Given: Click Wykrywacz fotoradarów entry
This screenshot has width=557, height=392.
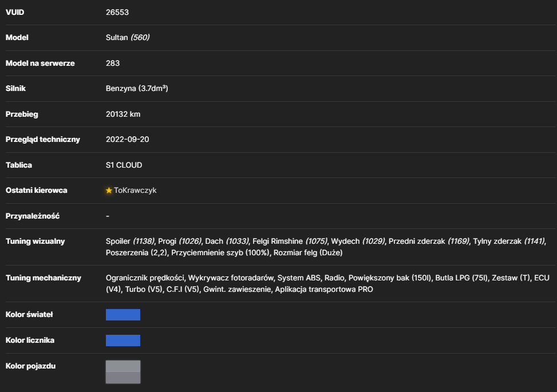Looking at the screenshot, I should (x=231, y=278).
